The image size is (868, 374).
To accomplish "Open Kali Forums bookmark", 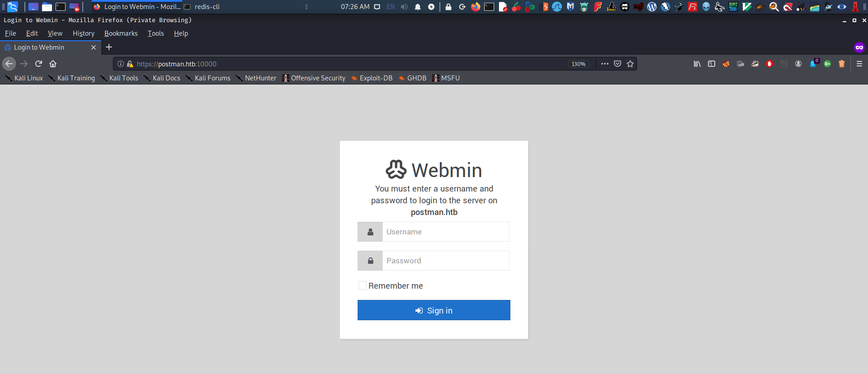I will click(x=208, y=78).
